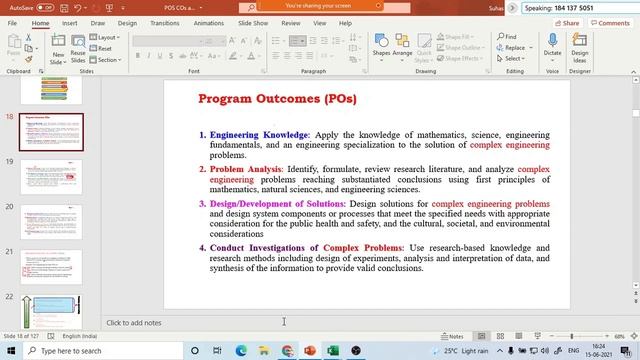
Task: Click the Undo icon
Action: click(x=78, y=8)
